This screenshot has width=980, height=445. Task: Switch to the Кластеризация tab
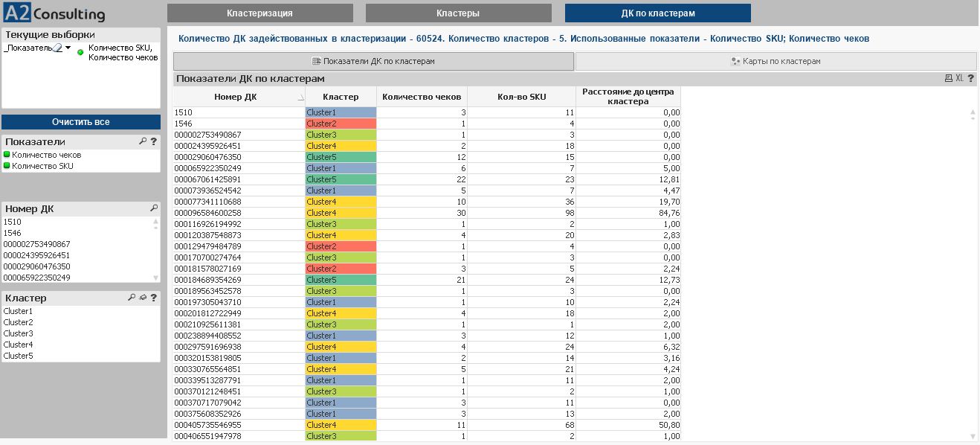(x=259, y=13)
